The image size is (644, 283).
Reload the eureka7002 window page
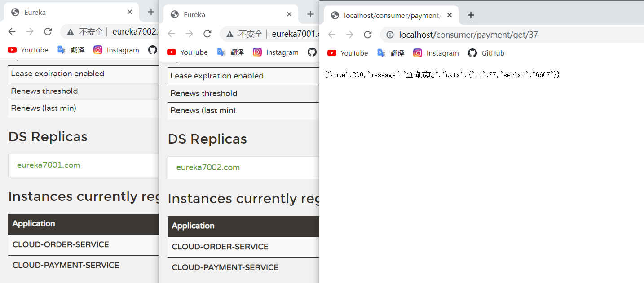(x=48, y=31)
